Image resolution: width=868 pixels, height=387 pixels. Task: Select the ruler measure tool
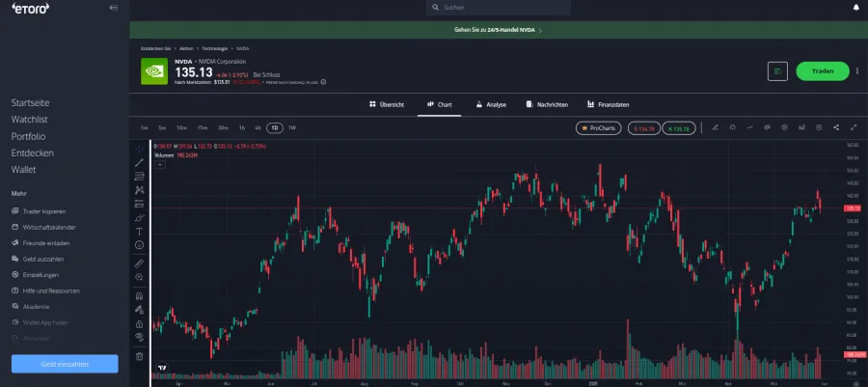pos(139,263)
